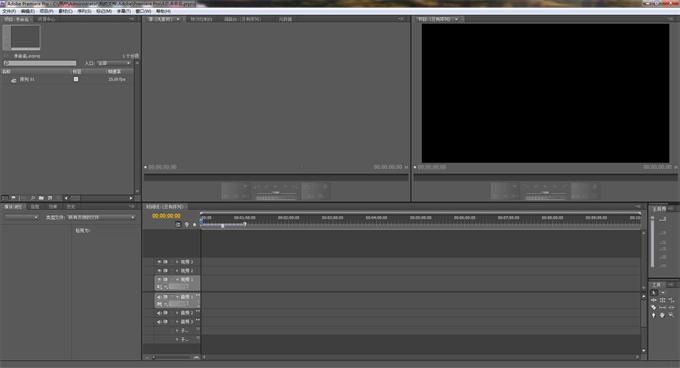The width and height of the screenshot is (680, 368).
Task: Mute the 音频 1 track speaker
Action: pyautogui.click(x=159, y=297)
